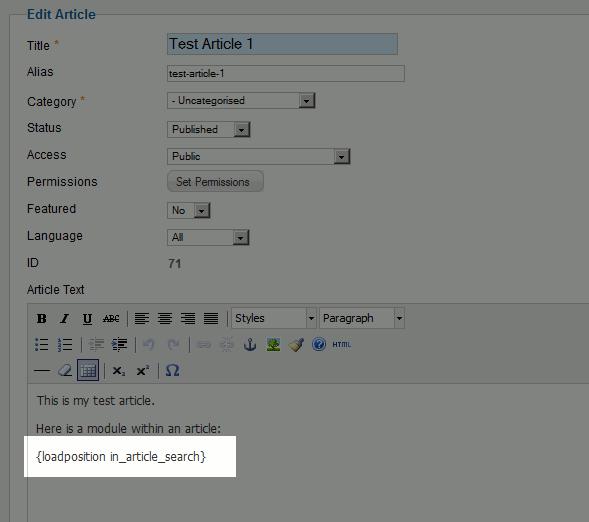Click the insert table icon
The width and height of the screenshot is (589, 522).
(x=88, y=370)
